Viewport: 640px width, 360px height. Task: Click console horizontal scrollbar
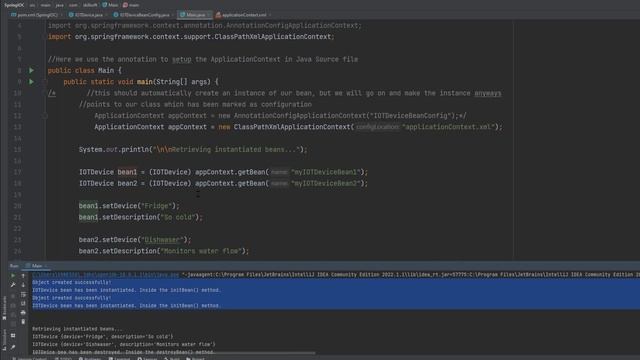(x=173, y=353)
